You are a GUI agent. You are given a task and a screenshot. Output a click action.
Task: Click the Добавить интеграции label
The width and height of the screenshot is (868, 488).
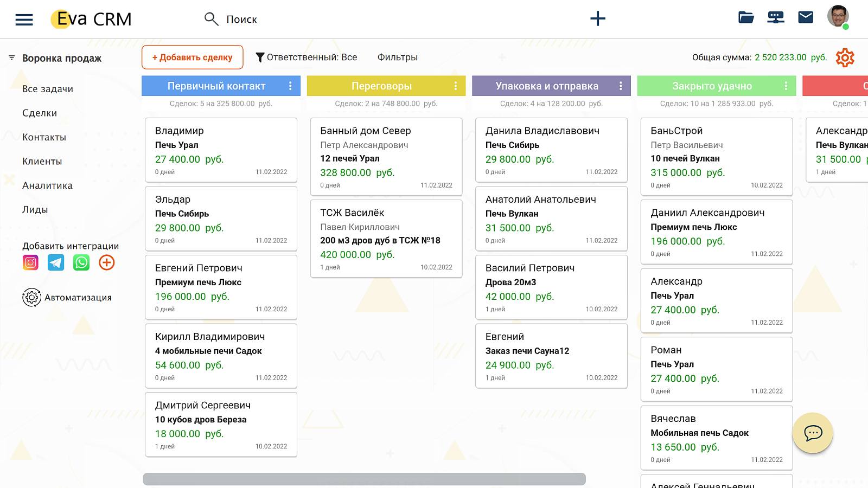coord(71,246)
